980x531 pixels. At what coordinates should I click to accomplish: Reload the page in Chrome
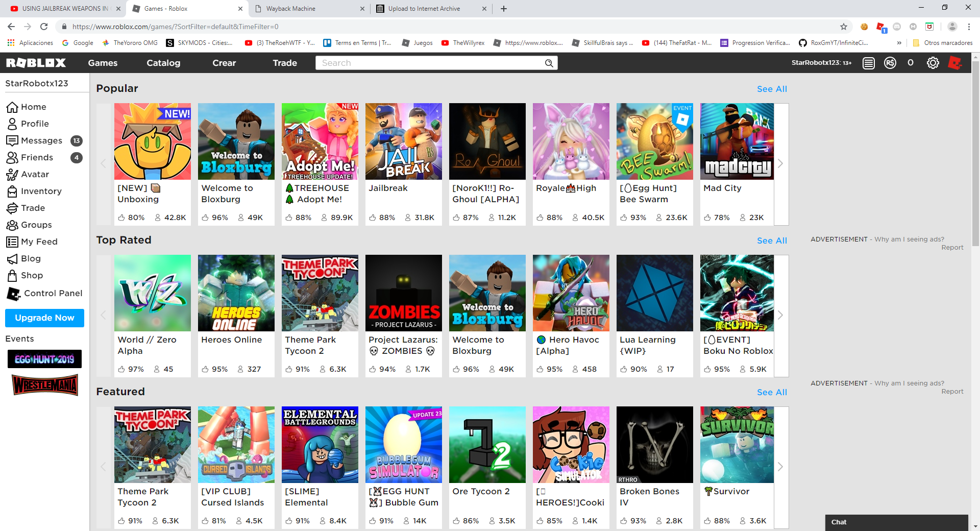pyautogui.click(x=44, y=27)
